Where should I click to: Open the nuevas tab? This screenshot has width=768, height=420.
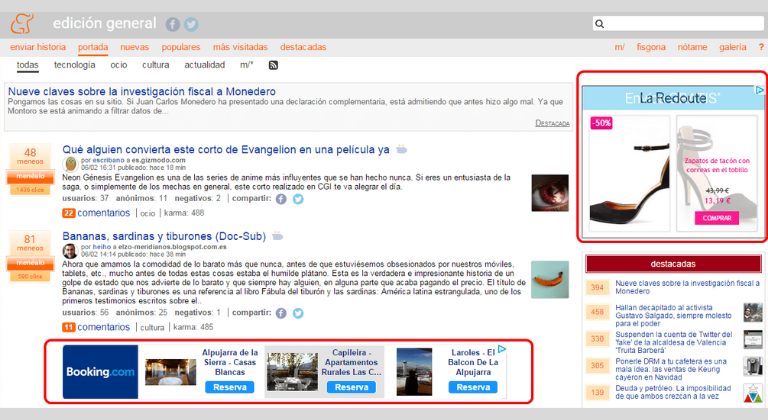click(x=135, y=47)
